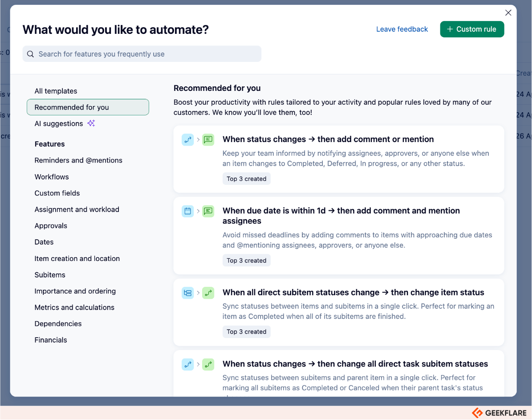
Task: Click the blue subitem trigger icon on the subitem statuses rule
Action: point(187,293)
